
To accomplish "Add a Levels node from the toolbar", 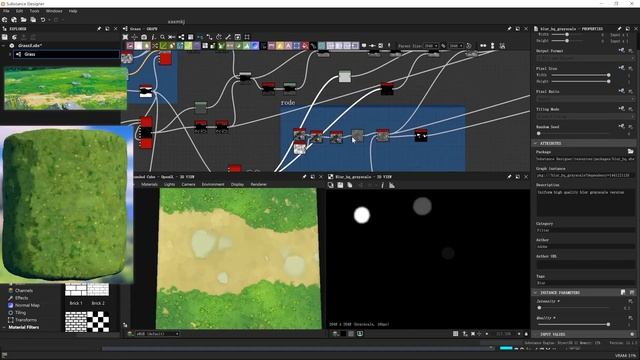I will pyautogui.click(x=246, y=46).
